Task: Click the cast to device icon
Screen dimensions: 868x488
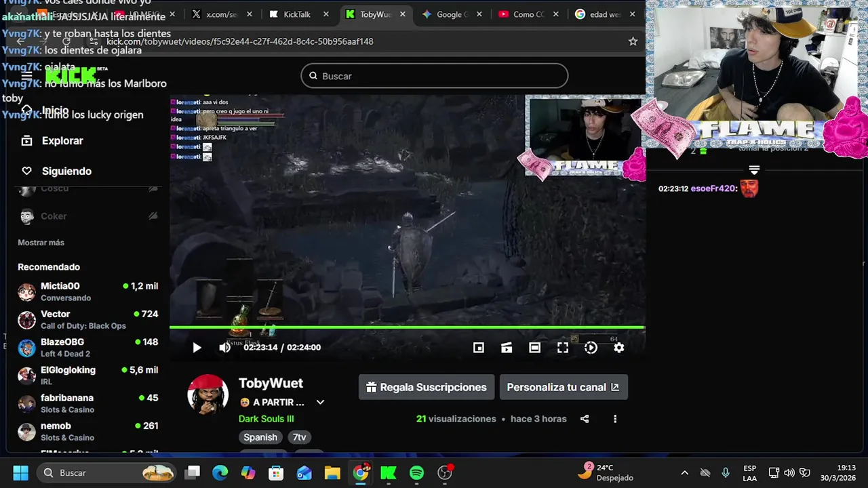Action: pos(507,348)
